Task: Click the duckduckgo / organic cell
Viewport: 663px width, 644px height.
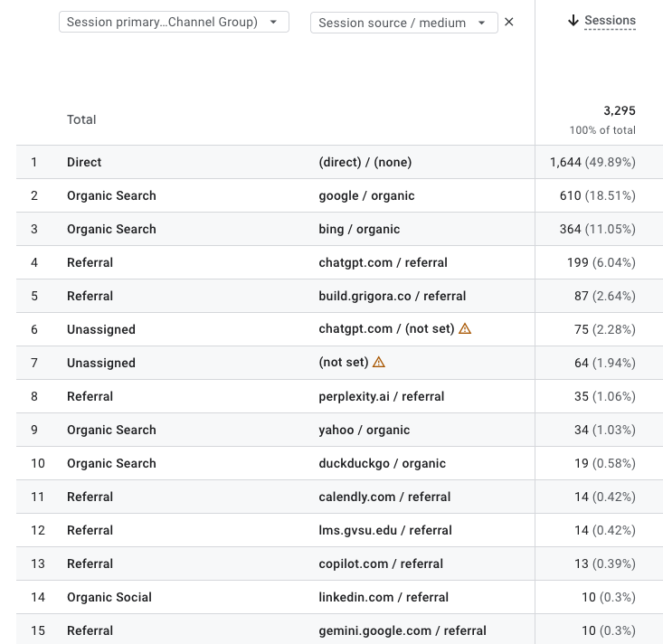Action: (x=382, y=463)
